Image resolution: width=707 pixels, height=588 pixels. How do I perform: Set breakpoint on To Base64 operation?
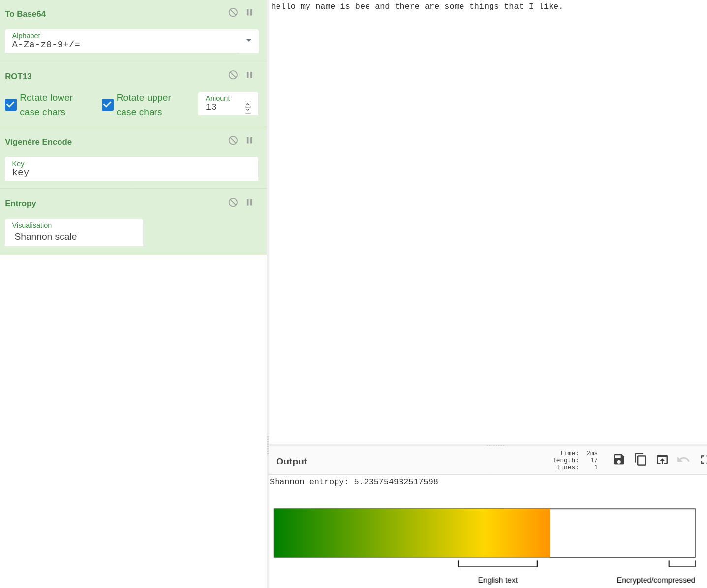point(249,13)
